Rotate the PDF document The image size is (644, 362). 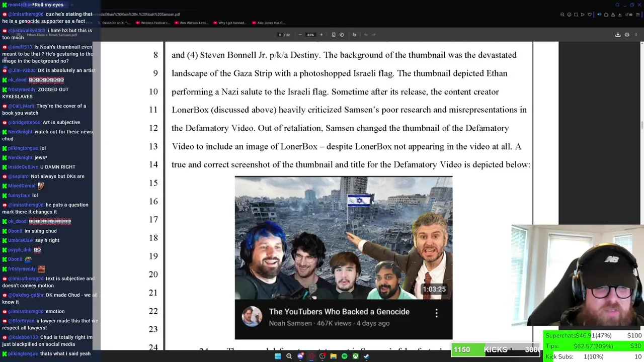[342, 35]
